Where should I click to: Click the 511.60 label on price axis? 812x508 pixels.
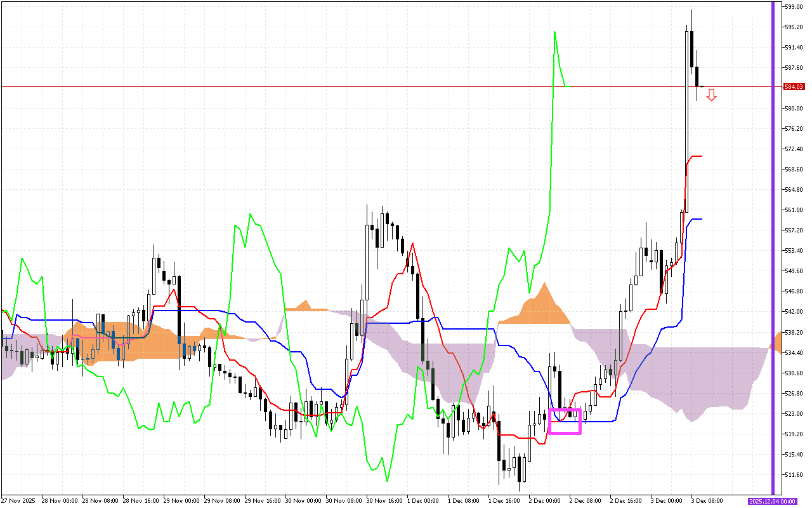tap(794, 475)
